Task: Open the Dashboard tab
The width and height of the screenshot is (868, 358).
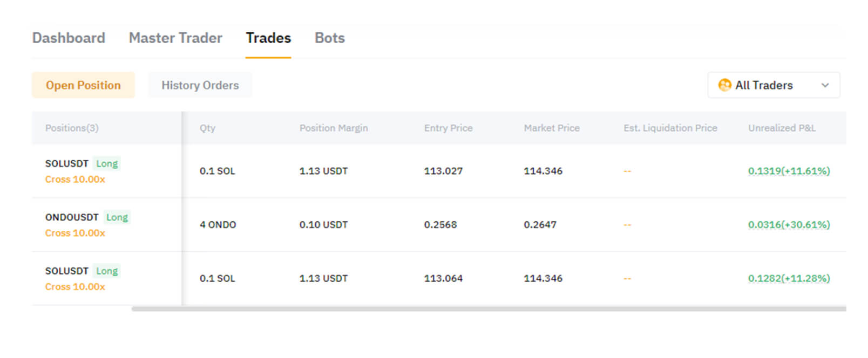Action: click(x=69, y=38)
